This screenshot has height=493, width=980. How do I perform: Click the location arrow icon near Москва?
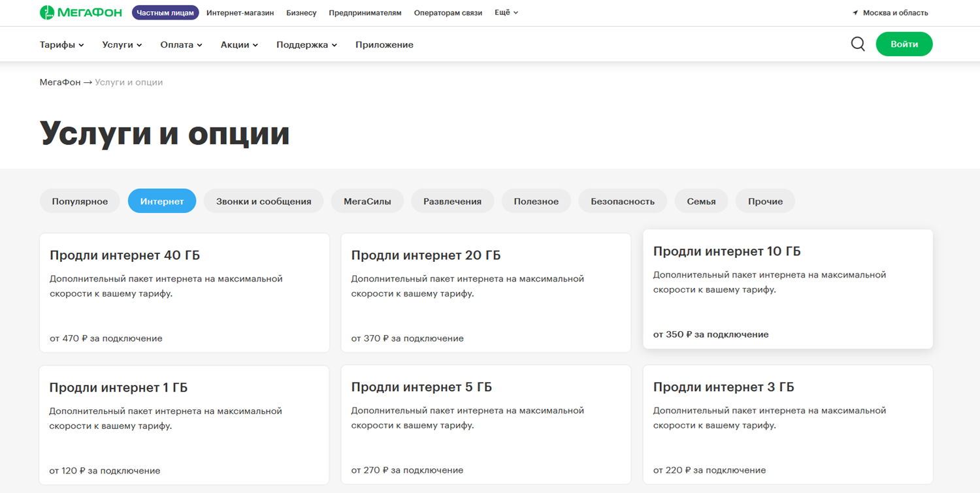click(855, 13)
